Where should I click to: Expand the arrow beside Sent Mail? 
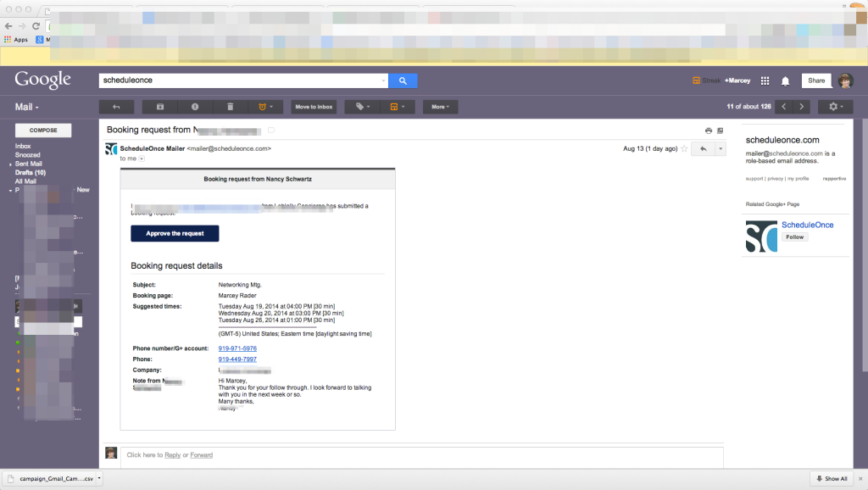pyautogui.click(x=10, y=164)
